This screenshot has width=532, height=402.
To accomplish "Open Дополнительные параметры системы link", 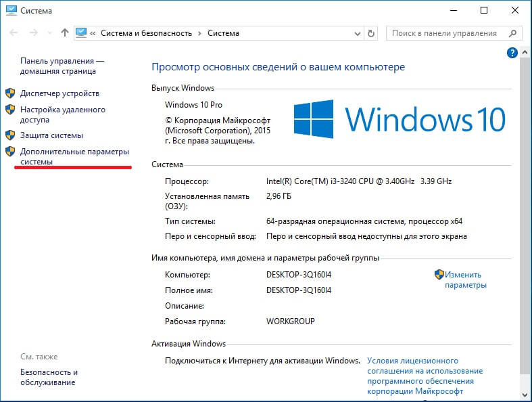I will tap(74, 156).
